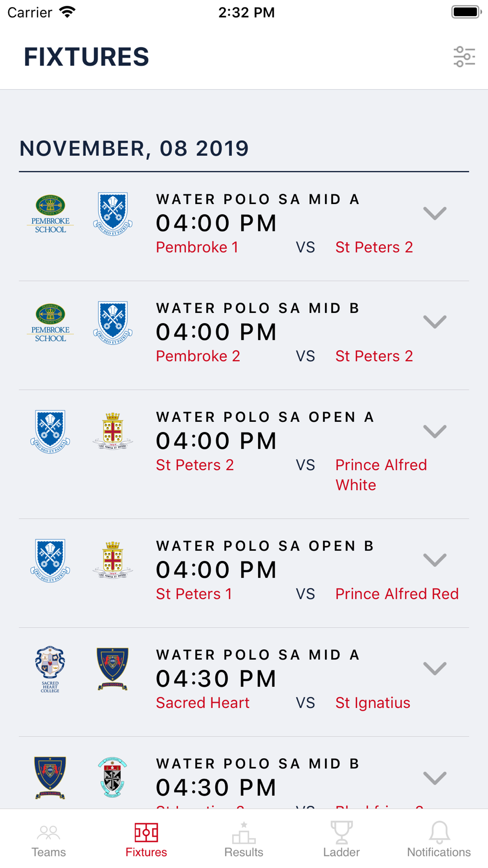488x868 pixels.
Task: Tap Pembroke School crest in Mid A fixture
Action: 50,214
